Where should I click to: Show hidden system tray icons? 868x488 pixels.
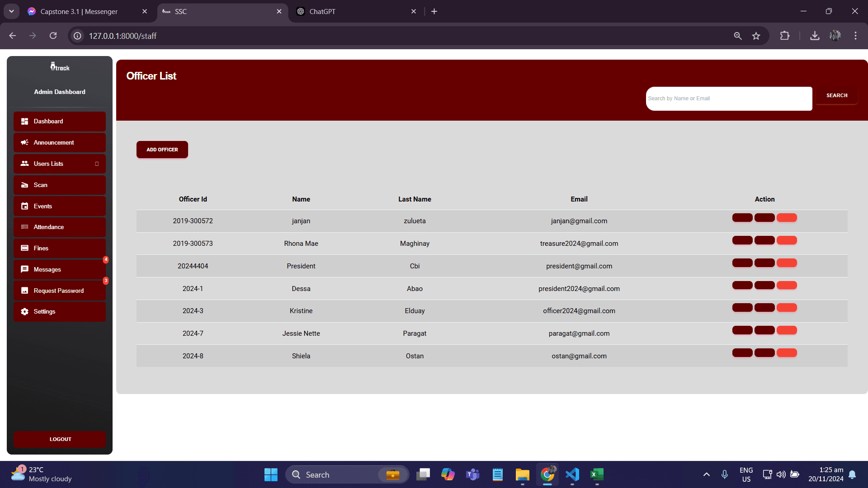click(706, 474)
